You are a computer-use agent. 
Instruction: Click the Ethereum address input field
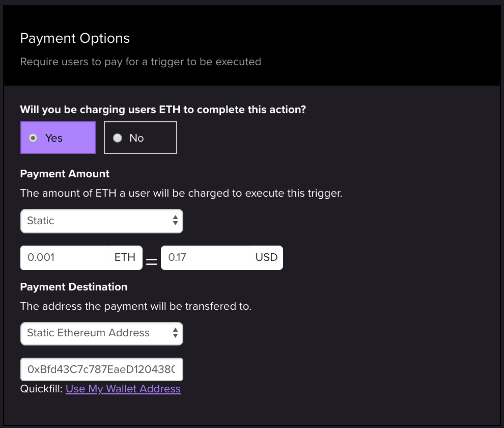pyautogui.click(x=101, y=369)
